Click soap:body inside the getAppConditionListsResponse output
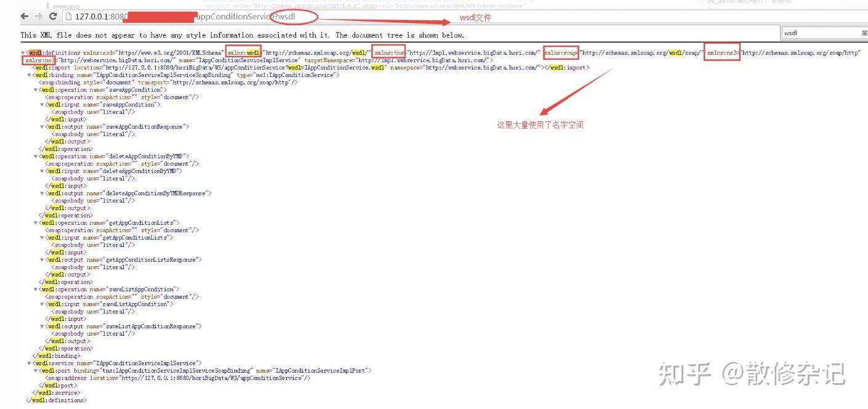Screen dimensions: 868x409 pos(93,267)
